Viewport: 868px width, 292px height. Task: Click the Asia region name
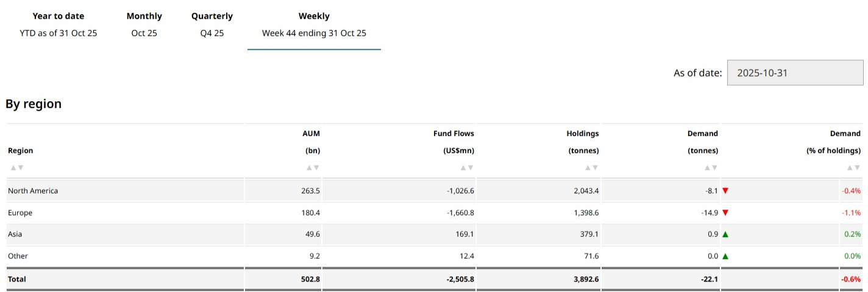15,234
